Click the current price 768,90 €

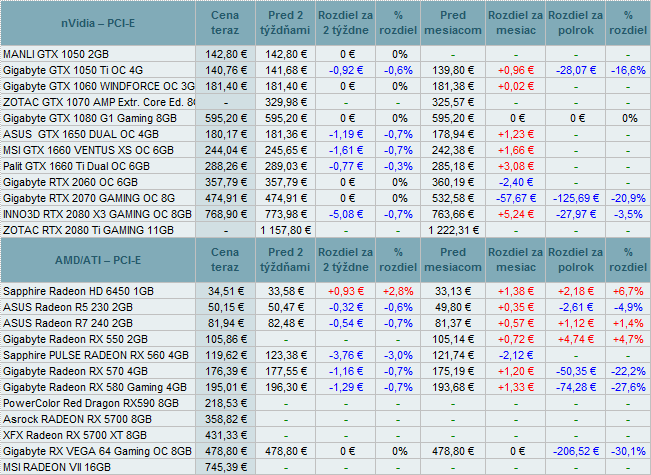pos(225,214)
